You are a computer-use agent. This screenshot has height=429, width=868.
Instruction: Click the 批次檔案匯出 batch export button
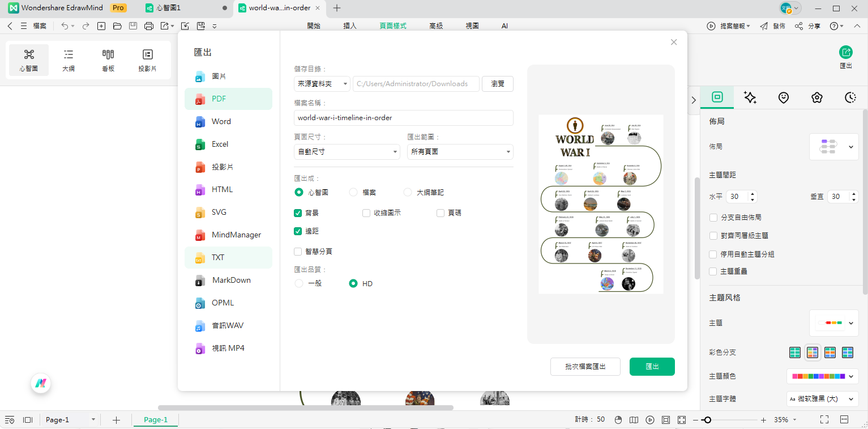click(585, 367)
